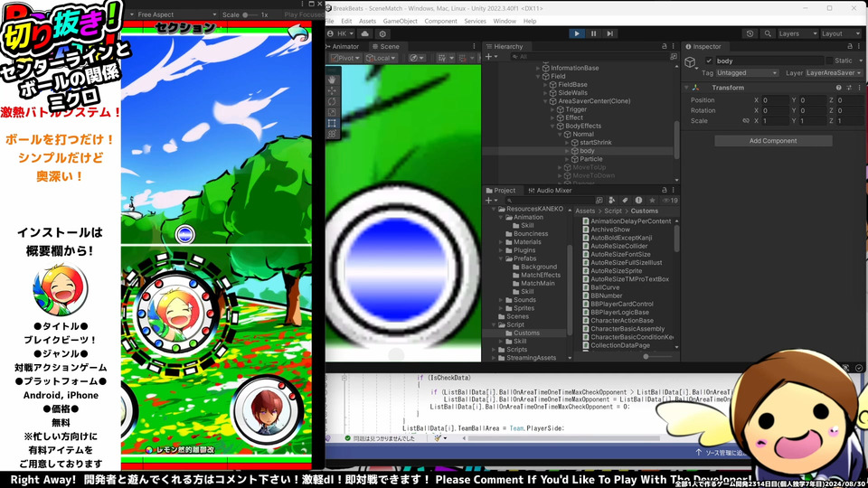Toggle the Scene view grid visibility button
The image size is (868, 488).
pos(441,58)
